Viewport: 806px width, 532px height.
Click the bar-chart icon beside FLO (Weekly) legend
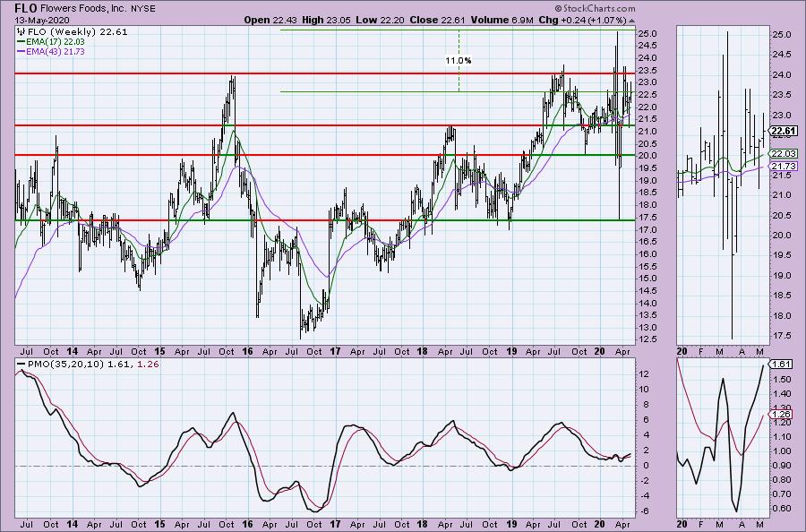[22, 32]
